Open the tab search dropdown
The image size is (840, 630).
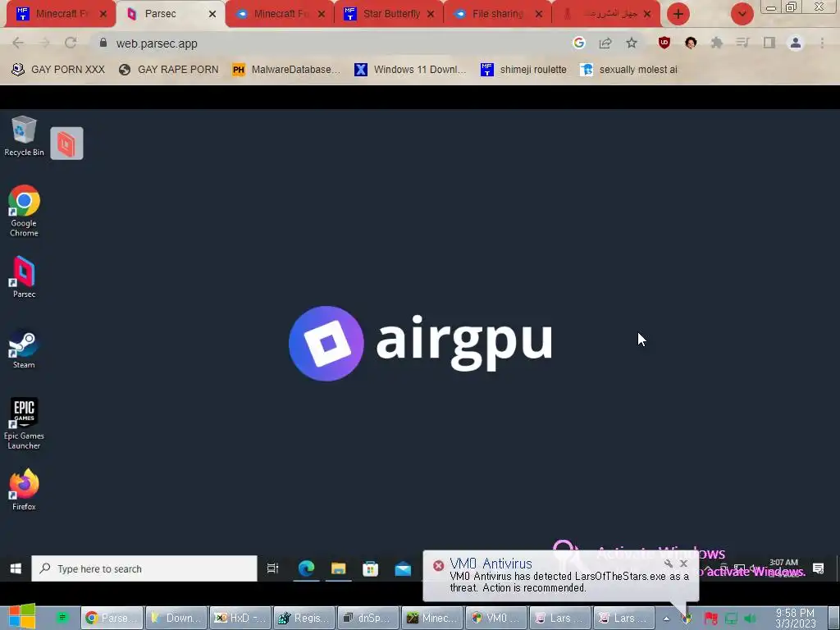tap(742, 14)
